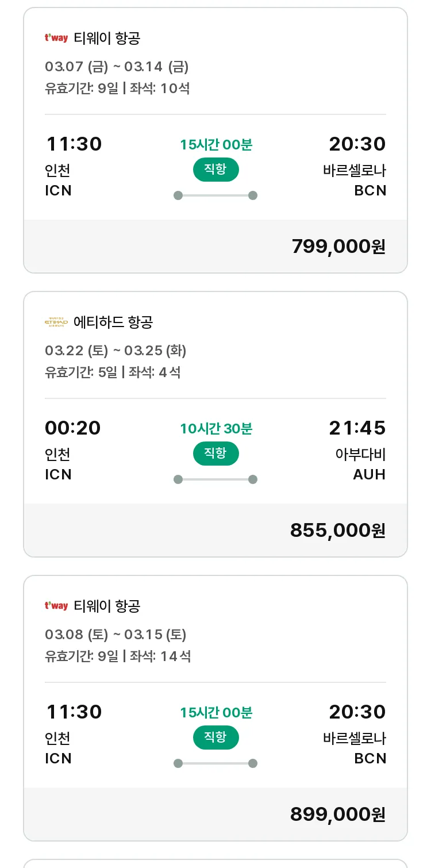431x868 pixels.
Task: Click the 03.08 (토) ~ 03.15 (토) date range
Action: [116, 635]
